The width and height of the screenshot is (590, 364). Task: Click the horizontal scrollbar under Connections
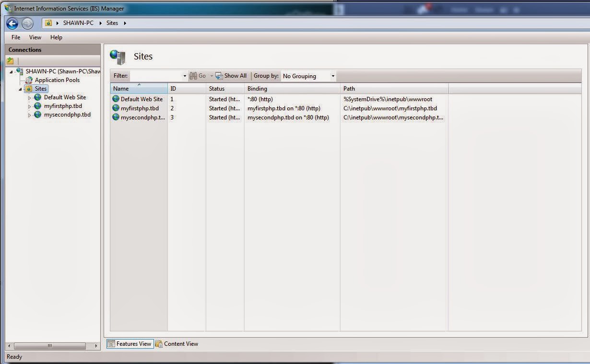[x=50, y=345]
